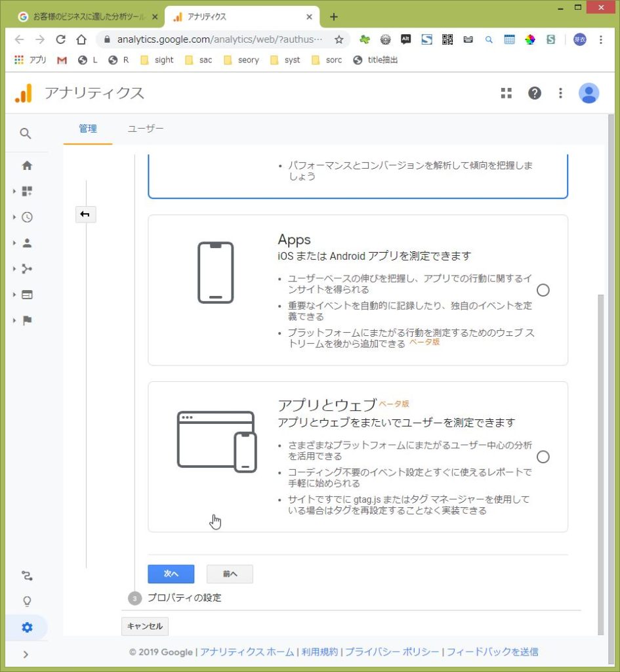Open the title抽出 bookmark
This screenshot has height=672, width=620.
click(x=376, y=60)
